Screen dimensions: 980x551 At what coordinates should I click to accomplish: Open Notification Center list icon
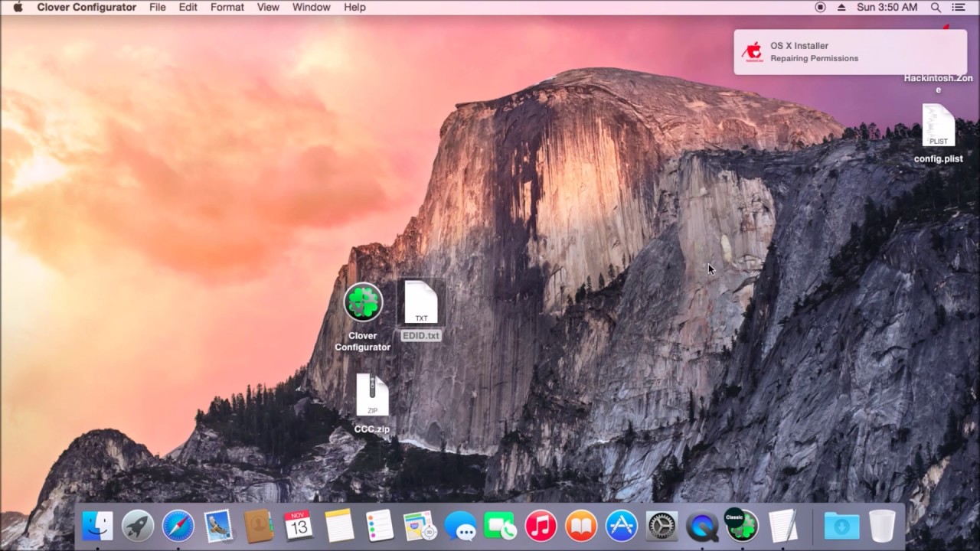[x=959, y=7]
